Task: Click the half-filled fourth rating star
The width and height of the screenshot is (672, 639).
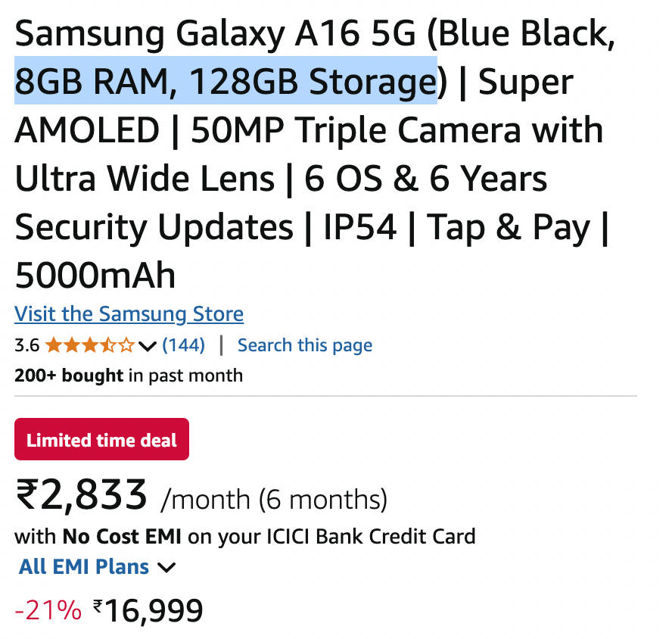Action: coord(109,346)
